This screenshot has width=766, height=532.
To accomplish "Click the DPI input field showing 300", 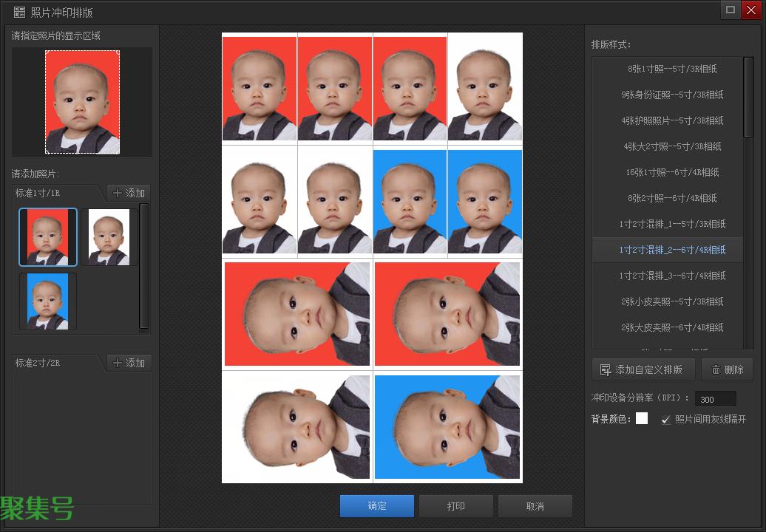I will [x=715, y=399].
